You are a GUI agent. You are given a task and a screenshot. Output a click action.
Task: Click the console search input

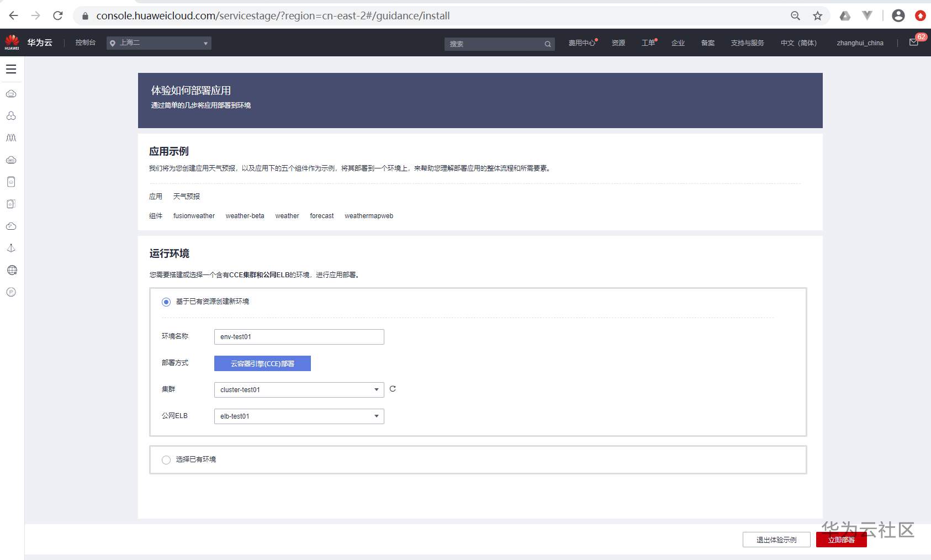click(494, 44)
